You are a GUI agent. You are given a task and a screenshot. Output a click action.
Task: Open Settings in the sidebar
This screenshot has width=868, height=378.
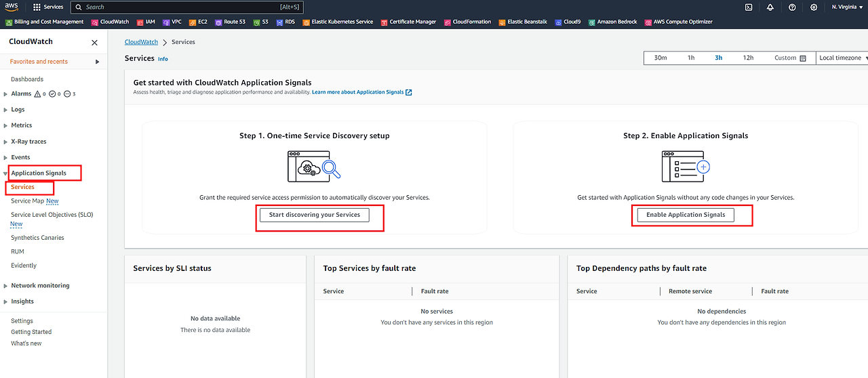[22, 321]
